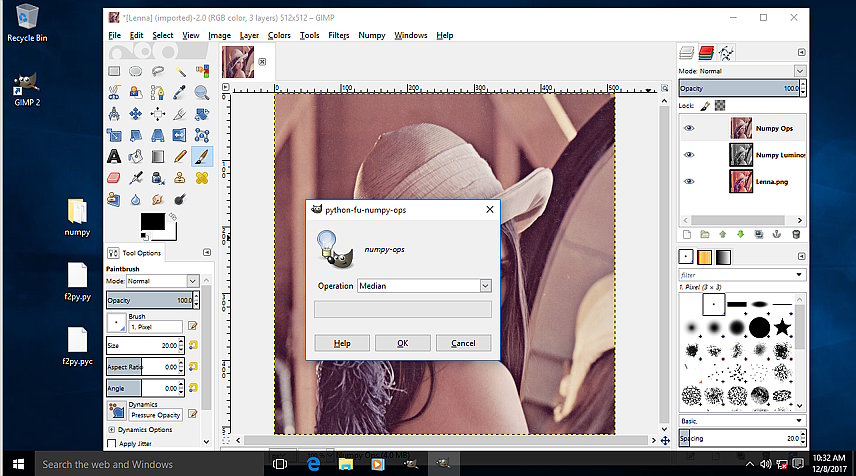856x476 pixels.
Task: Open the Windows menu
Action: [411, 35]
